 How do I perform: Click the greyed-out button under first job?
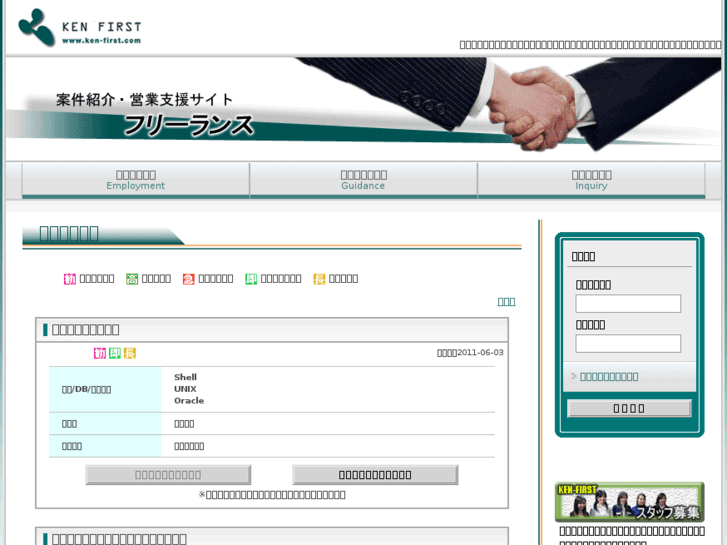[x=168, y=475]
